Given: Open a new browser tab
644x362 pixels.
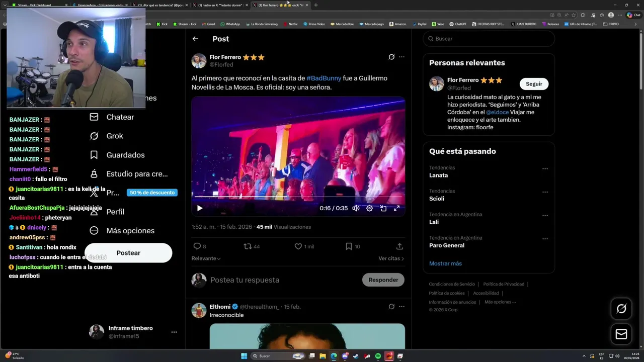Looking at the screenshot, I should click(x=316, y=5).
